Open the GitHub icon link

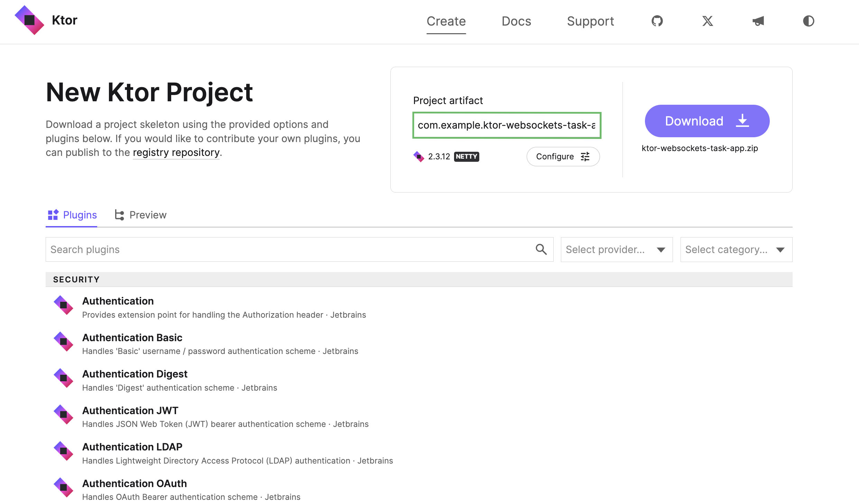point(657,21)
